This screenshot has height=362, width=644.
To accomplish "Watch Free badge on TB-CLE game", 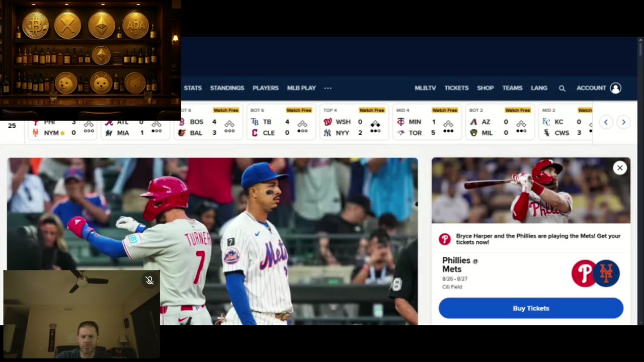I will point(299,110).
